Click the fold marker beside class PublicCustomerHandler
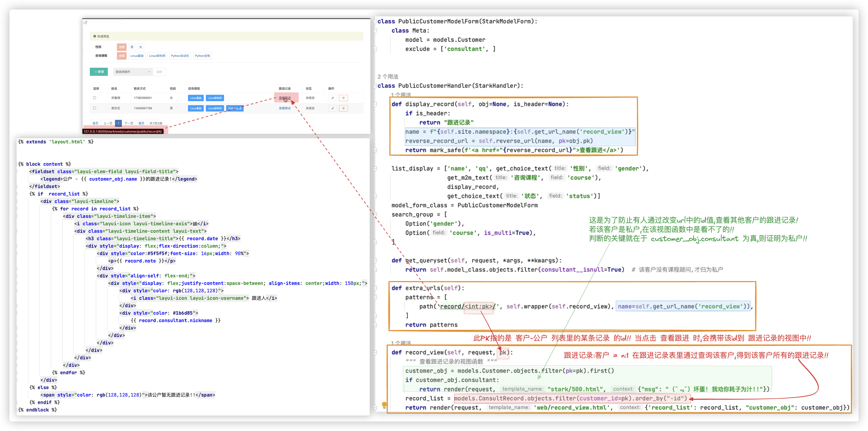 375,86
